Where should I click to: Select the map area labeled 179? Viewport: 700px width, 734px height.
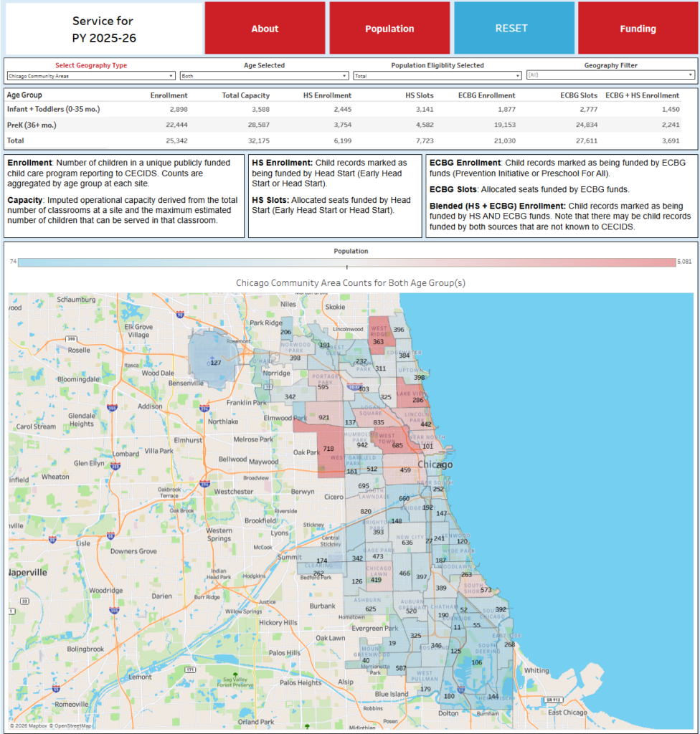tap(425, 689)
